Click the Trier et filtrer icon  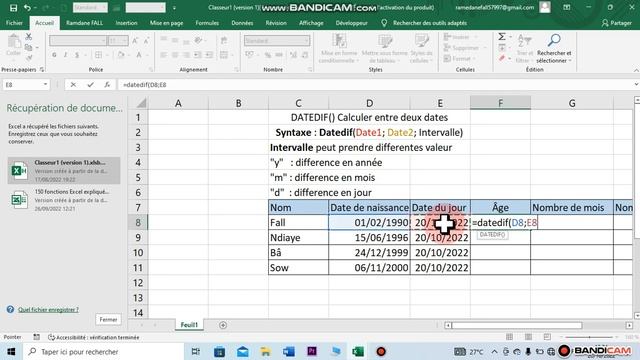pyautogui.click(x=524, y=40)
